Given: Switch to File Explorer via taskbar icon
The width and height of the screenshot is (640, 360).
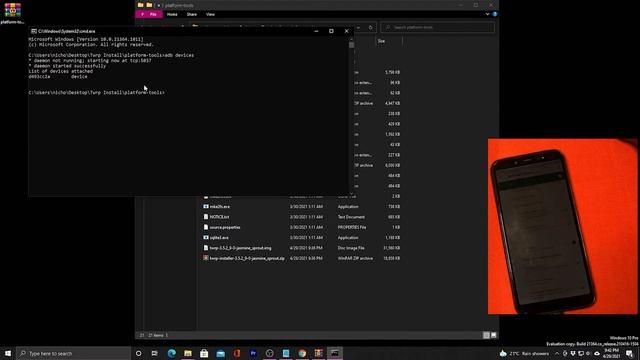Looking at the screenshot, I should 188,353.
